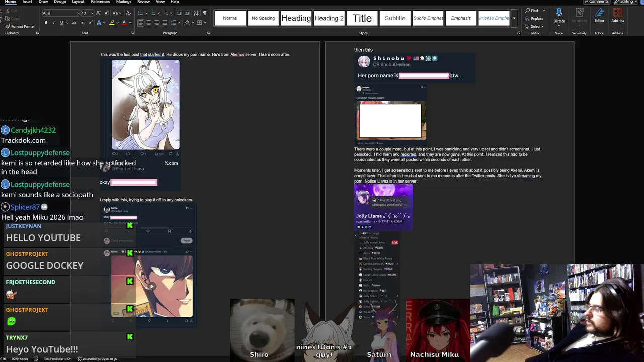Screen dimensions: 644x362
Task: Open Clipboard pane launcher
Action: coord(37,33)
